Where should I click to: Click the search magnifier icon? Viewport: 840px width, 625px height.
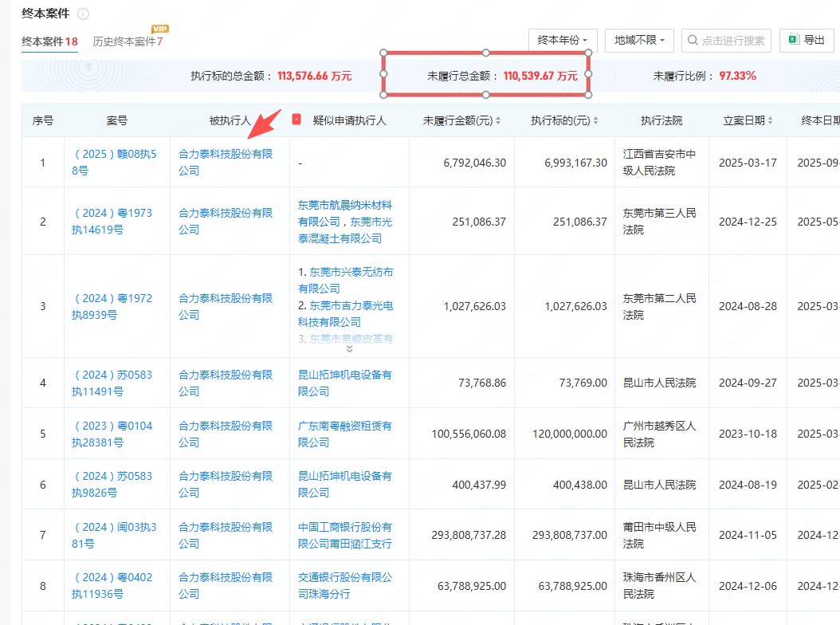click(693, 40)
